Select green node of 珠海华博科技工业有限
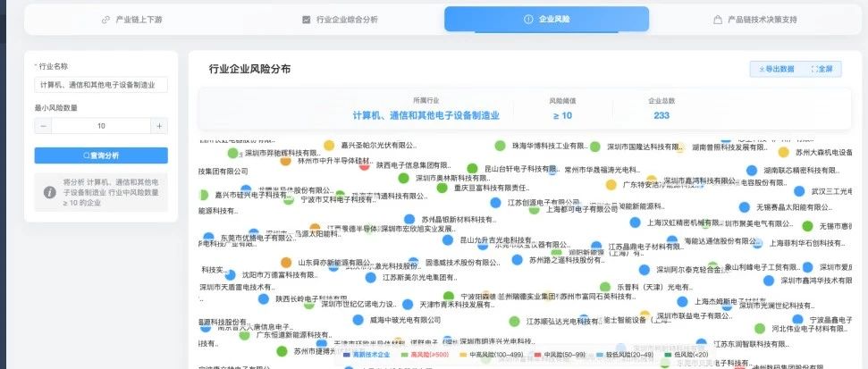The image size is (868, 369). point(500,146)
